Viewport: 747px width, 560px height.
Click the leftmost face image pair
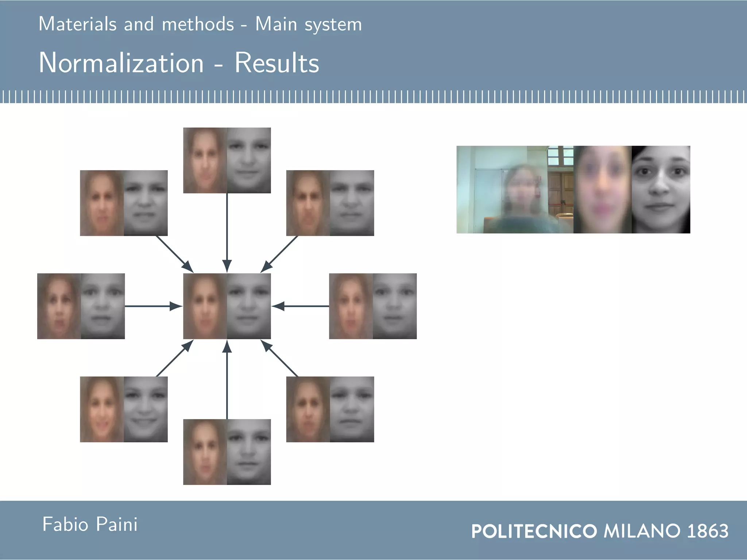81,306
